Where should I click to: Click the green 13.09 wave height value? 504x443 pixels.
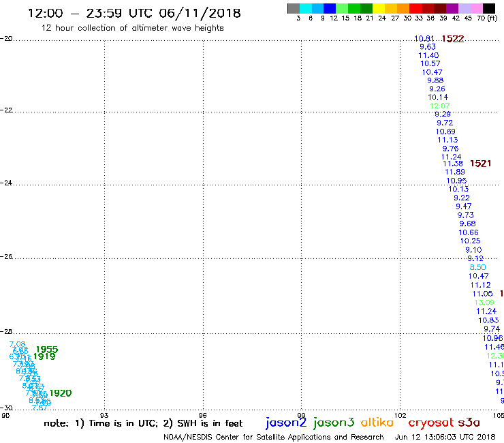coord(484,303)
